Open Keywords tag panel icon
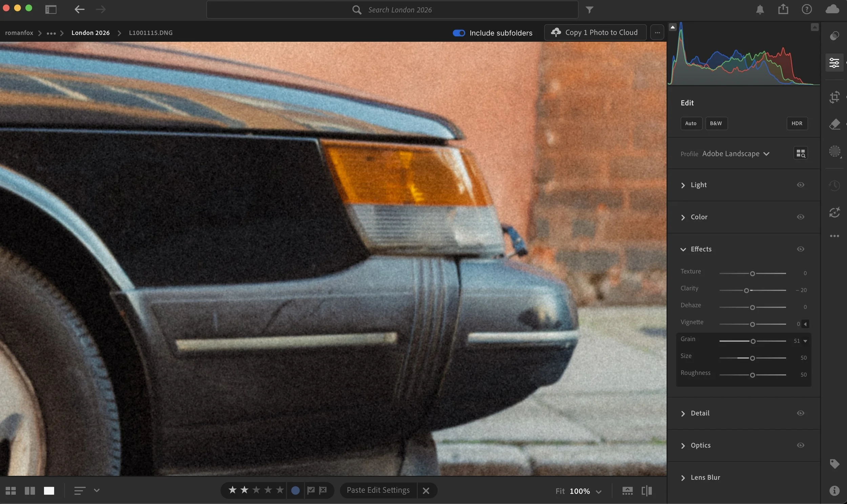The height and width of the screenshot is (504, 847). (x=834, y=464)
